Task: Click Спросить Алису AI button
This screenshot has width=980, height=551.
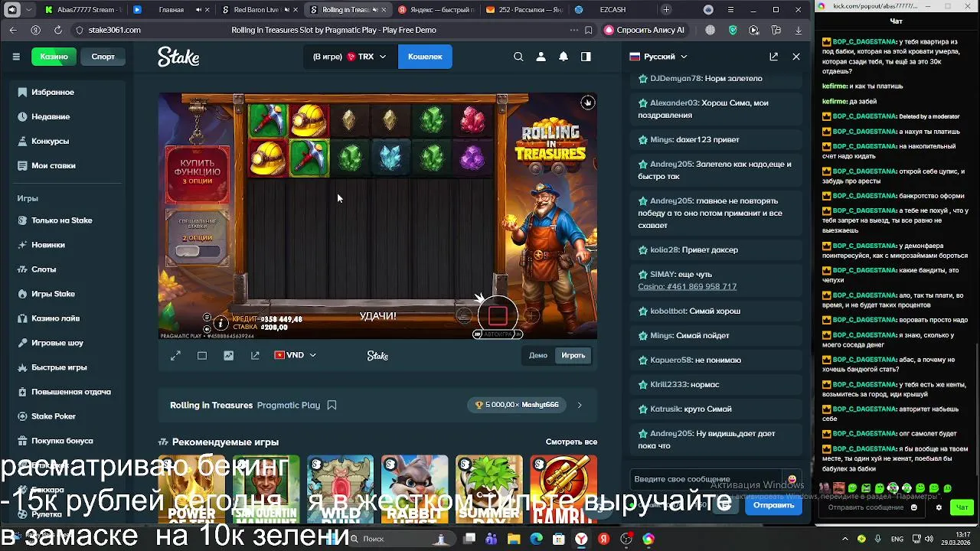Action: coord(644,30)
